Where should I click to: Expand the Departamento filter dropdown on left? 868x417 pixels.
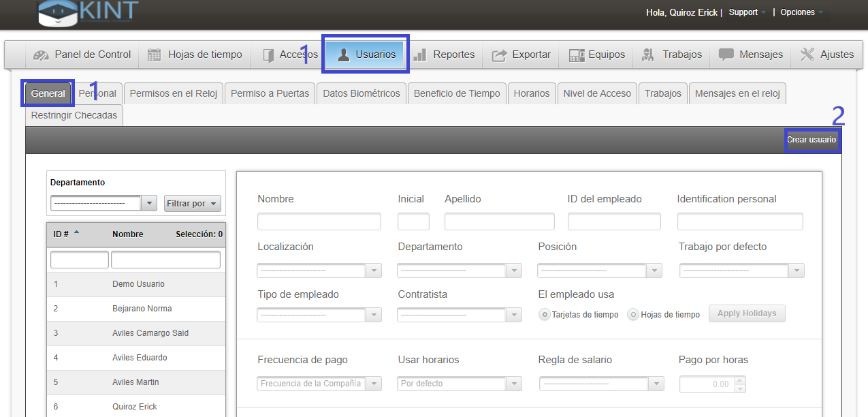click(x=149, y=204)
